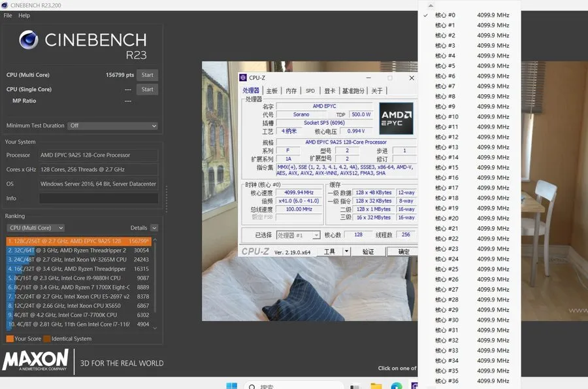The height and width of the screenshot is (389, 588).
Task: Switch to the 关于 tab in CPU-Z
Action: (x=377, y=91)
